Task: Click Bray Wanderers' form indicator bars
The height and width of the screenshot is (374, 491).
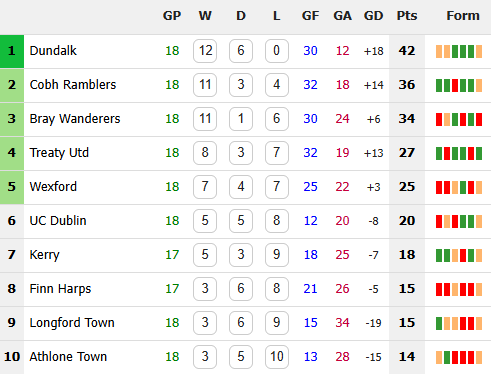Action: [459, 119]
